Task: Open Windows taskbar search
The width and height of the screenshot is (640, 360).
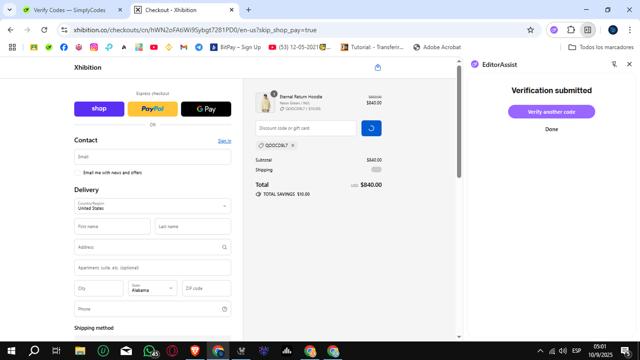Action: 34,351
